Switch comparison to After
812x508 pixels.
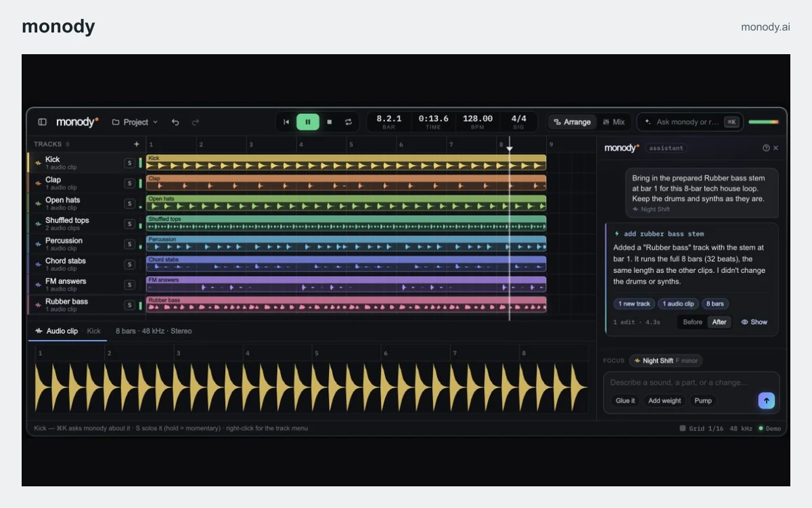719,322
